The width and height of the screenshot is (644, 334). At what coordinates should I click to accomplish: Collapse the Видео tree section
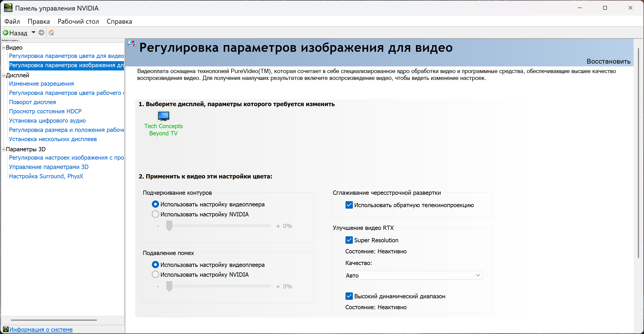(4, 48)
